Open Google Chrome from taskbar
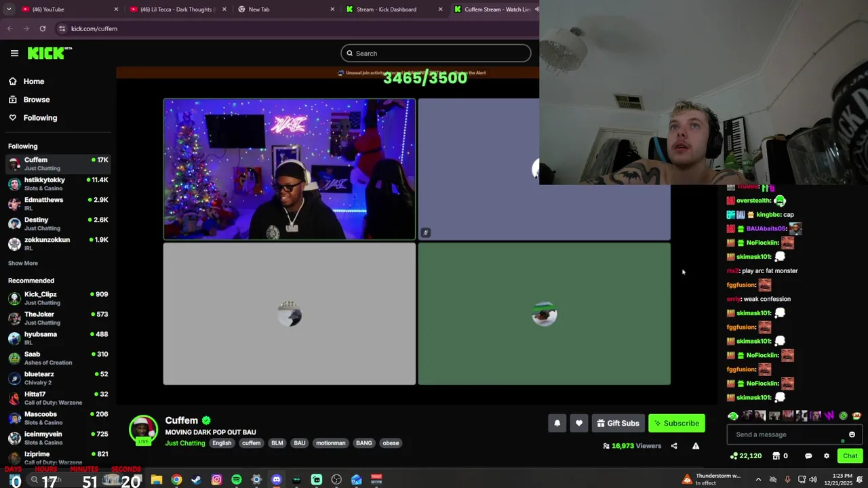Viewport: 868px width, 488px height. tap(176, 480)
